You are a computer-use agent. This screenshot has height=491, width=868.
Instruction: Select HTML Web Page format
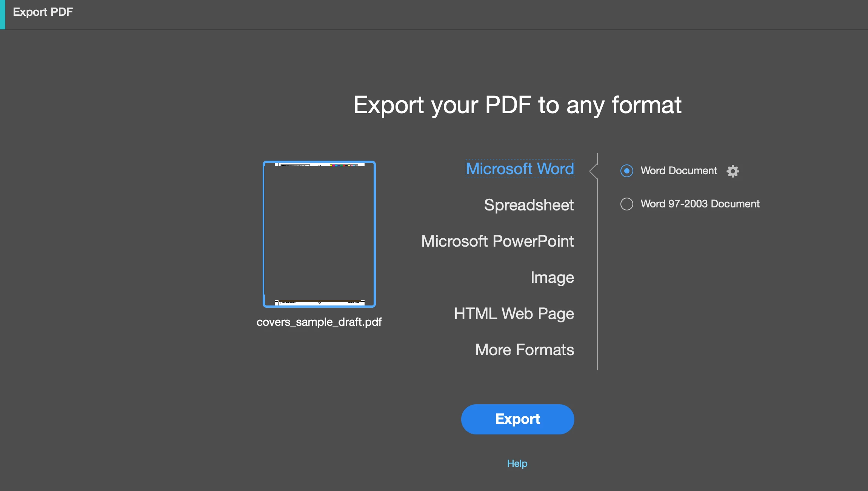coord(514,314)
